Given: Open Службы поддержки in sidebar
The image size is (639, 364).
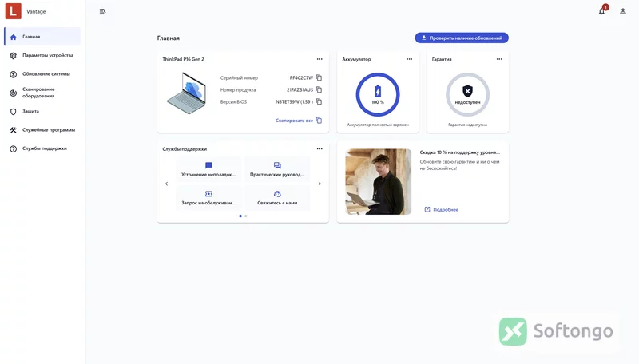Looking at the screenshot, I should click(x=42, y=148).
